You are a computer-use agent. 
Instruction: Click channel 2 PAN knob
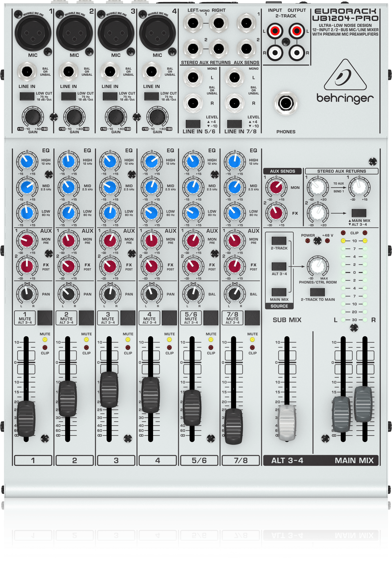tap(68, 294)
